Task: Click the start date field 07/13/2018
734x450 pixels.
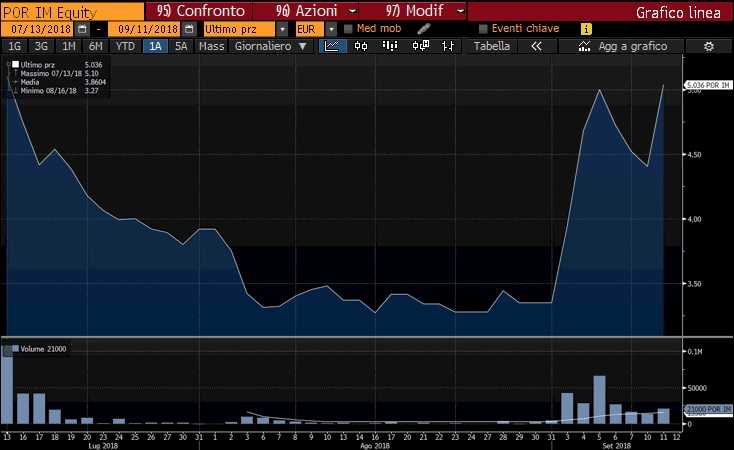Action: (x=38, y=29)
